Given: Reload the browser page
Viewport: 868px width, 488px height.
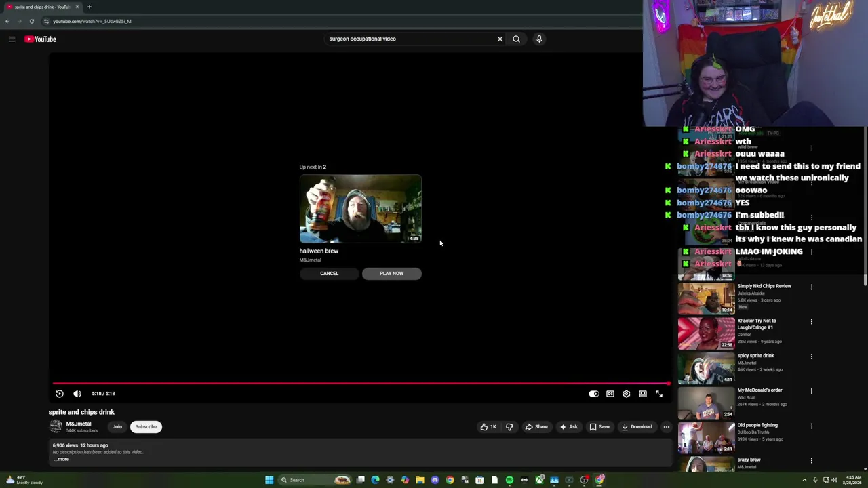Looking at the screenshot, I should (x=31, y=21).
